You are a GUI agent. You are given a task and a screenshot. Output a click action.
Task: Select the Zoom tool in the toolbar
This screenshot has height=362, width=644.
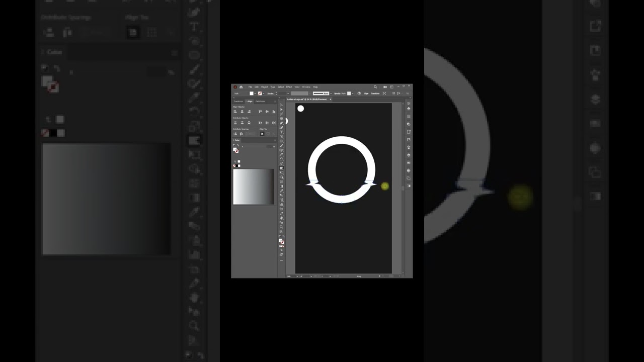pos(281,227)
